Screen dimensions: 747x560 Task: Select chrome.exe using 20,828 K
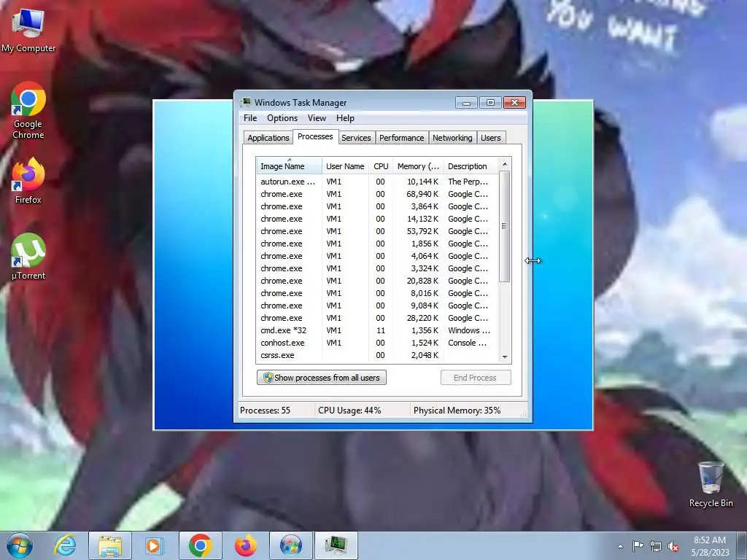[x=377, y=281]
